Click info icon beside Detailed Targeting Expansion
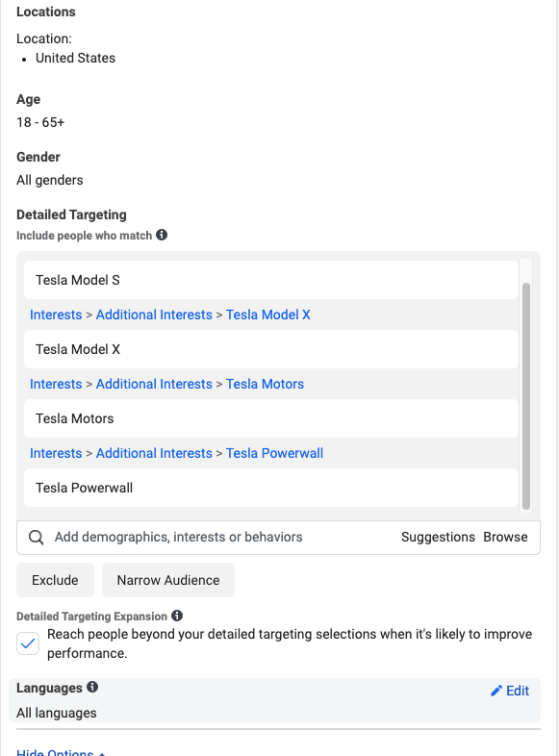 point(177,616)
